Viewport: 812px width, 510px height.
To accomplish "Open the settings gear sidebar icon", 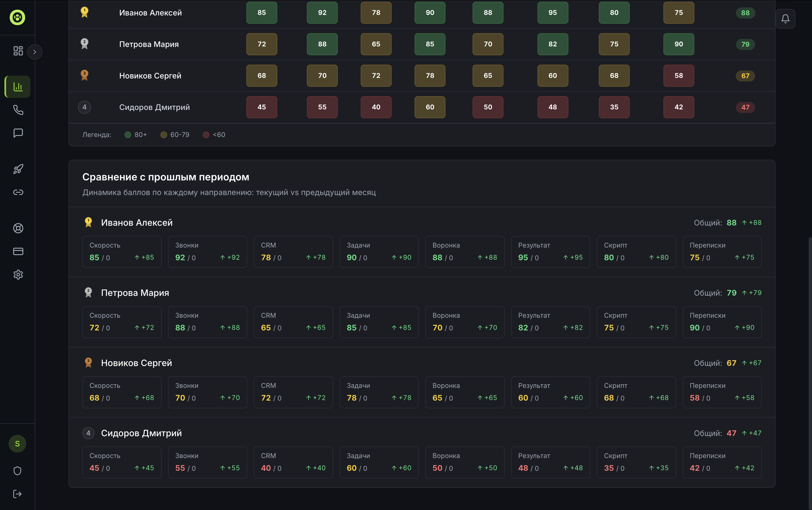I will click(x=18, y=275).
